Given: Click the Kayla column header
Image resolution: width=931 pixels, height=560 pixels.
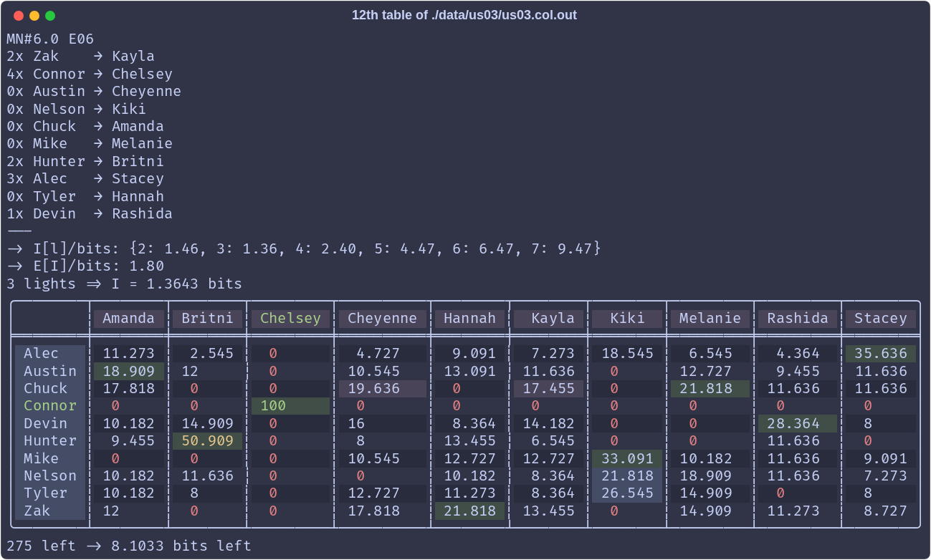Looking at the screenshot, I should (x=548, y=319).
